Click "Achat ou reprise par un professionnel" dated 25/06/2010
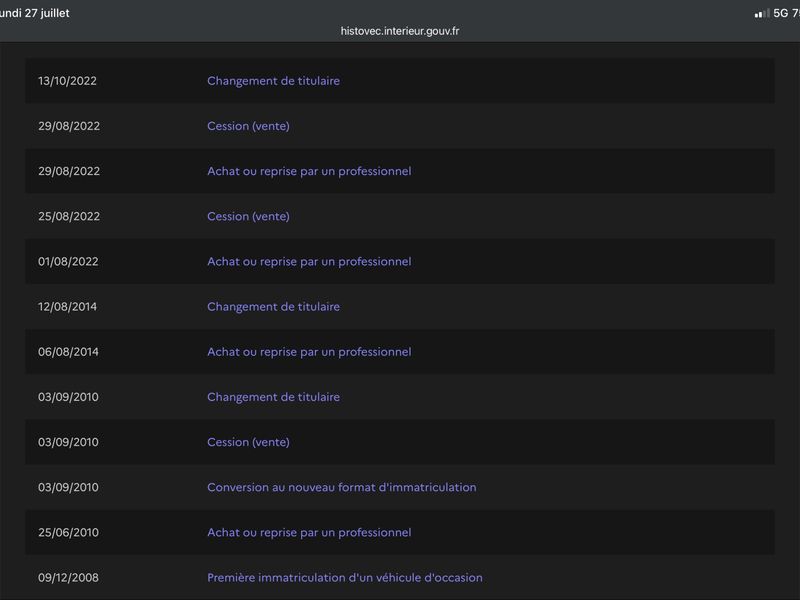Image resolution: width=800 pixels, height=600 pixels. [x=309, y=533]
